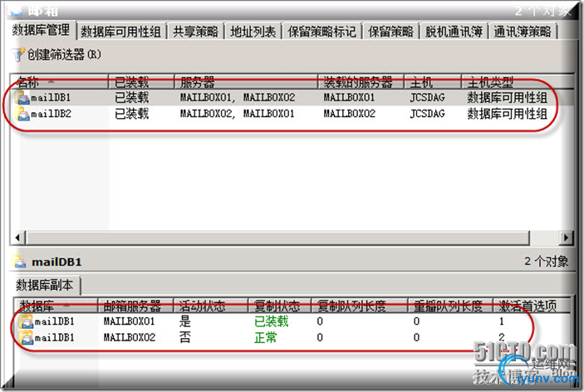Viewport: 584px width, 392px height.
Task: Click 已装载 status in mailDB2 row
Action: tap(132, 114)
